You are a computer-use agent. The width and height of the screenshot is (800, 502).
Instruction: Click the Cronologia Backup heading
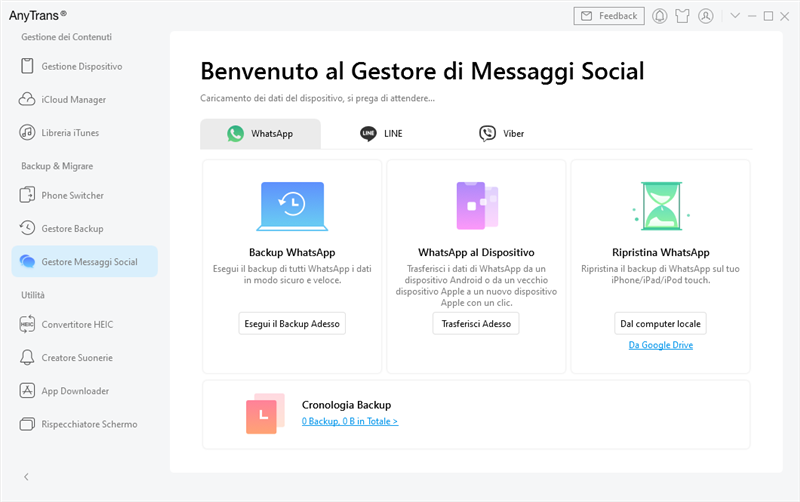pos(346,405)
